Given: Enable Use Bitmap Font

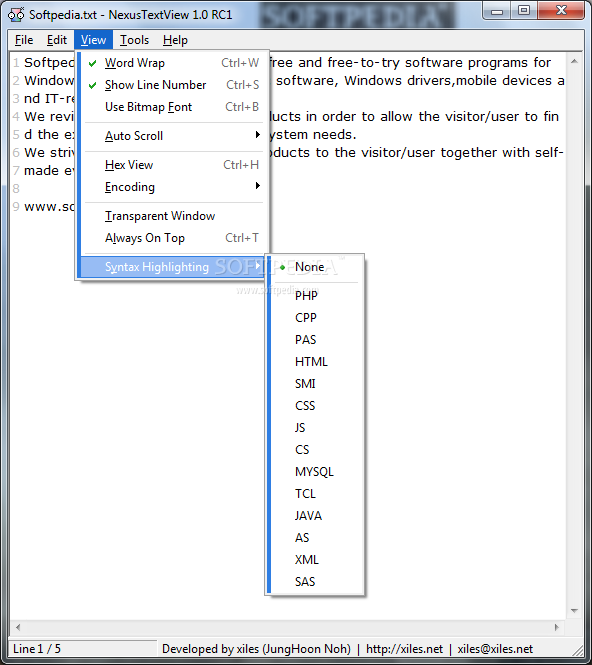Looking at the screenshot, I should click(x=174, y=107).
